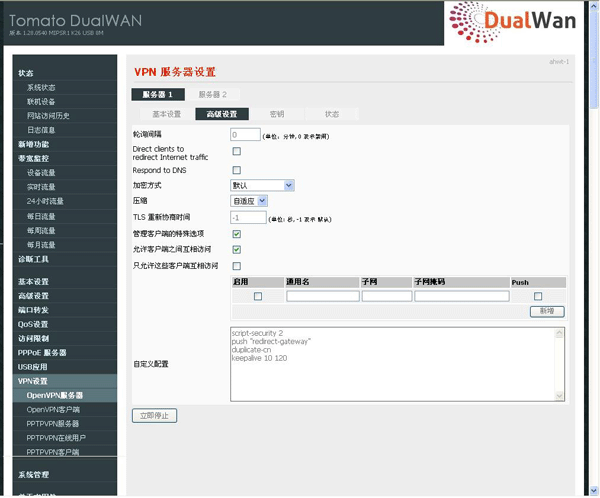This screenshot has height=498, width=600.
Task: Enable Direct clients to redirect Internet traffic
Action: [x=236, y=151]
